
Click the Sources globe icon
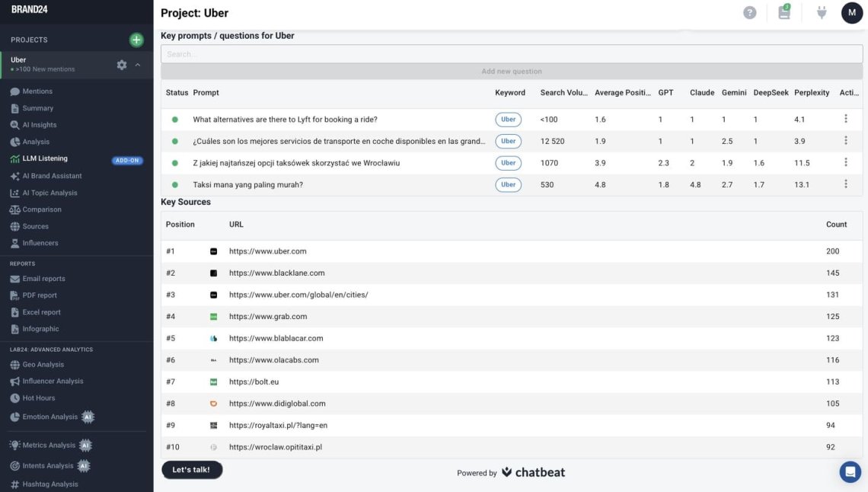click(15, 226)
